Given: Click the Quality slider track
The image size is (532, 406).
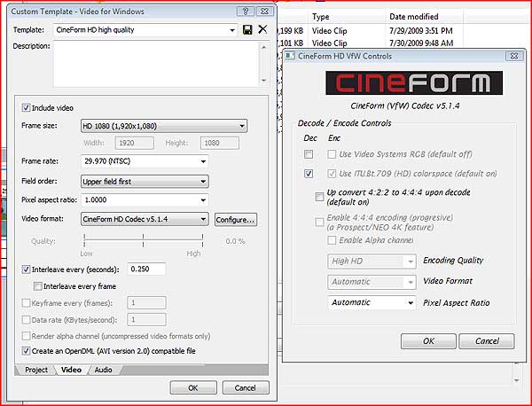Looking at the screenshot, I should (x=143, y=240).
